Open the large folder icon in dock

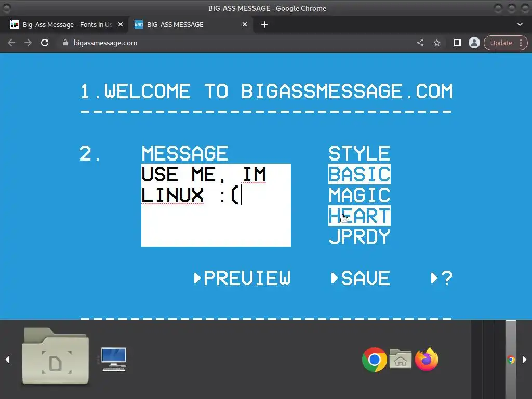55,356
